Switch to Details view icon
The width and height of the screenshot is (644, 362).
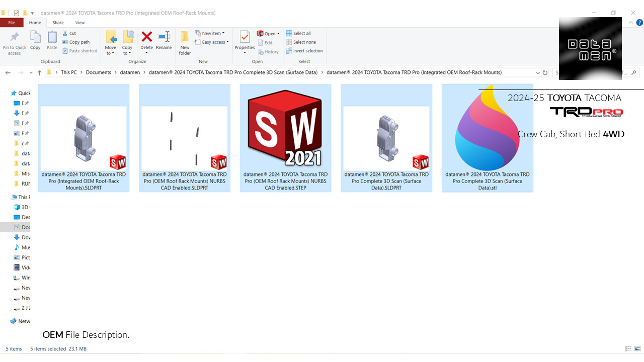628,348
